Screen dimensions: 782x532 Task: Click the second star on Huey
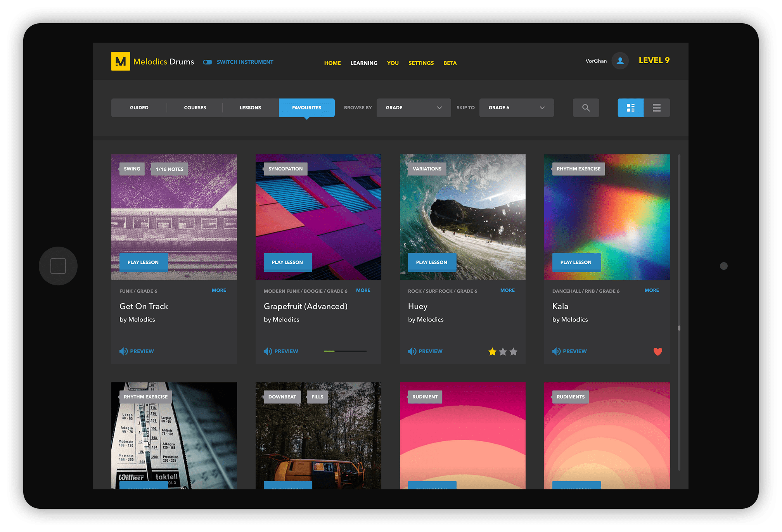503,352
